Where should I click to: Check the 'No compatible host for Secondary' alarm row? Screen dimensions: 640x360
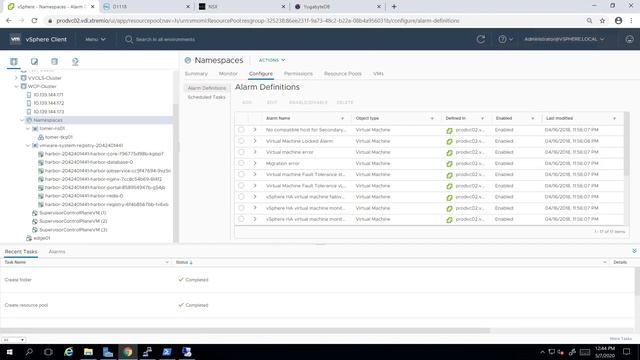tap(241, 130)
